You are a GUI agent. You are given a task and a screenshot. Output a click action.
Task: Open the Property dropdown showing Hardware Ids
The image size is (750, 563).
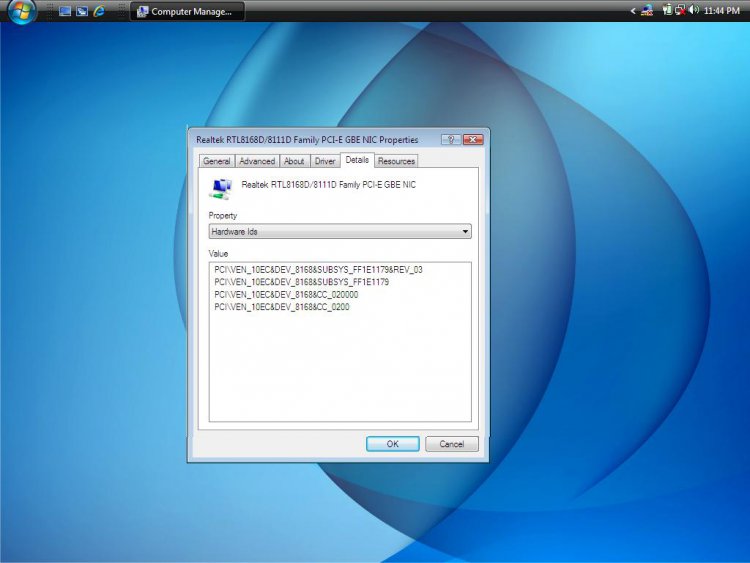(x=340, y=232)
